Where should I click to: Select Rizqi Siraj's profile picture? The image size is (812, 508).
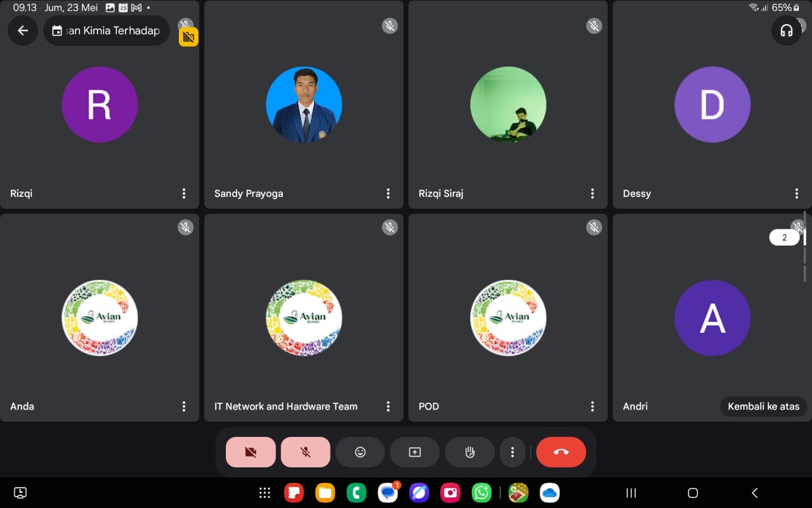[507, 104]
